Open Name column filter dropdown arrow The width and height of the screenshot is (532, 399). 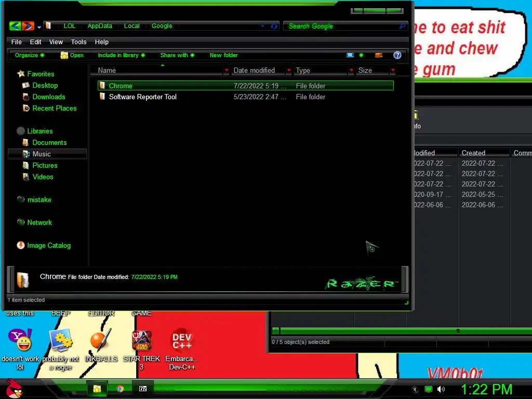pos(227,70)
